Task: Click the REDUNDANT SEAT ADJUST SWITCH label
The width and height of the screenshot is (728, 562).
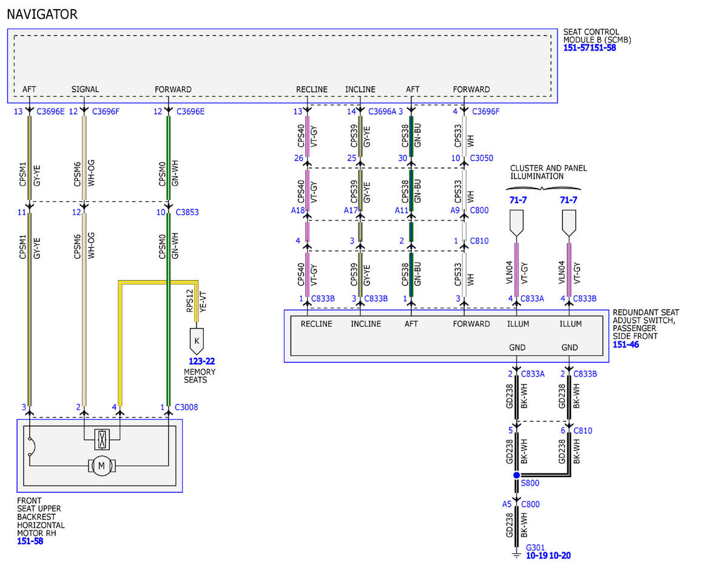Action: [x=645, y=324]
